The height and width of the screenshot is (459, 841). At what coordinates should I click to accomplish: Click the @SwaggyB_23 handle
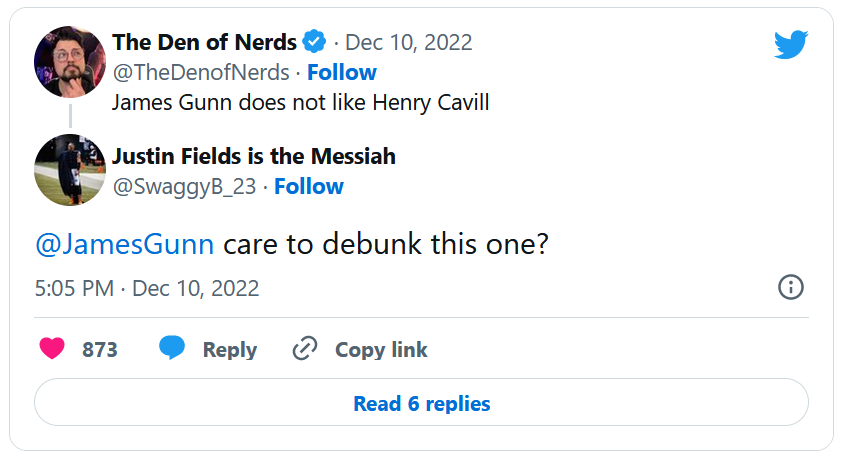(184, 186)
